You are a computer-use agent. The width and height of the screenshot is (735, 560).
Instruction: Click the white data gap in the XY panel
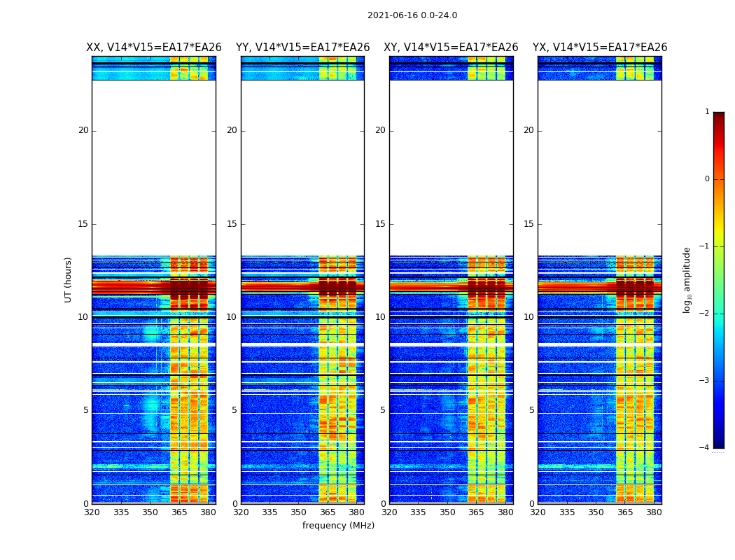[x=451, y=168]
